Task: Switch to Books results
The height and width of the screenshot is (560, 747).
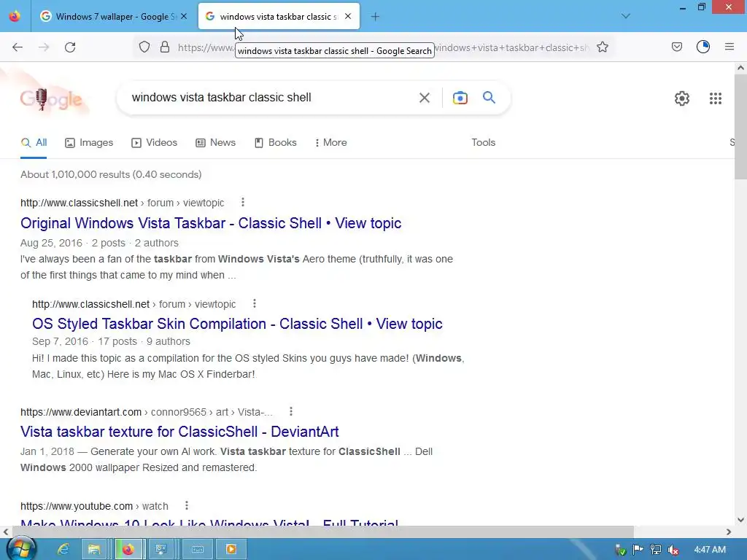Action: [x=275, y=143]
